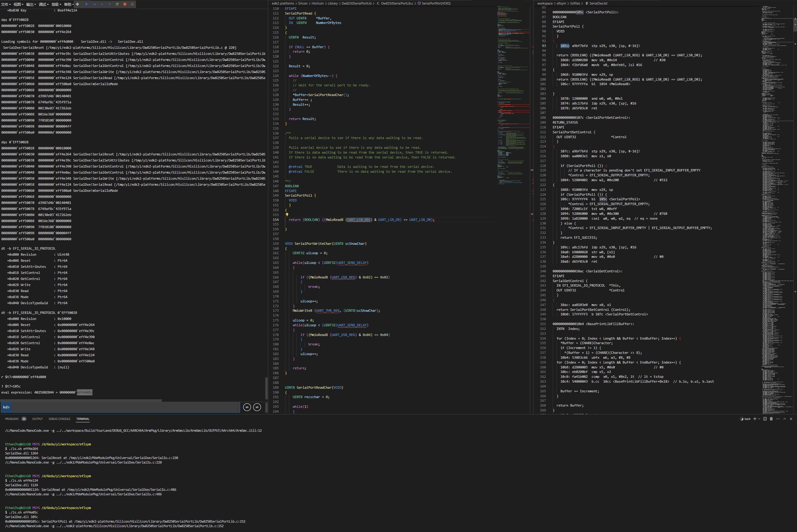Click the UART_LSR_REG token on line 154
This screenshot has height=532, width=797.
click(359, 220)
